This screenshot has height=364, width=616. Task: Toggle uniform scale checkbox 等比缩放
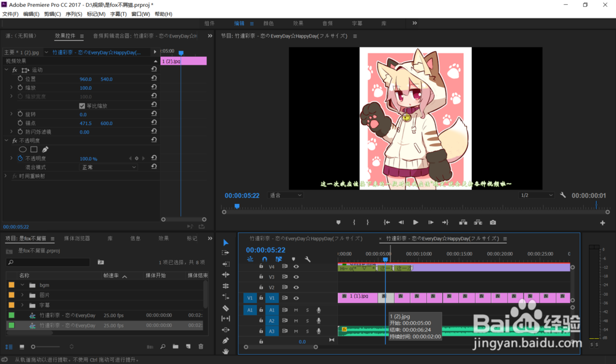coord(82,105)
